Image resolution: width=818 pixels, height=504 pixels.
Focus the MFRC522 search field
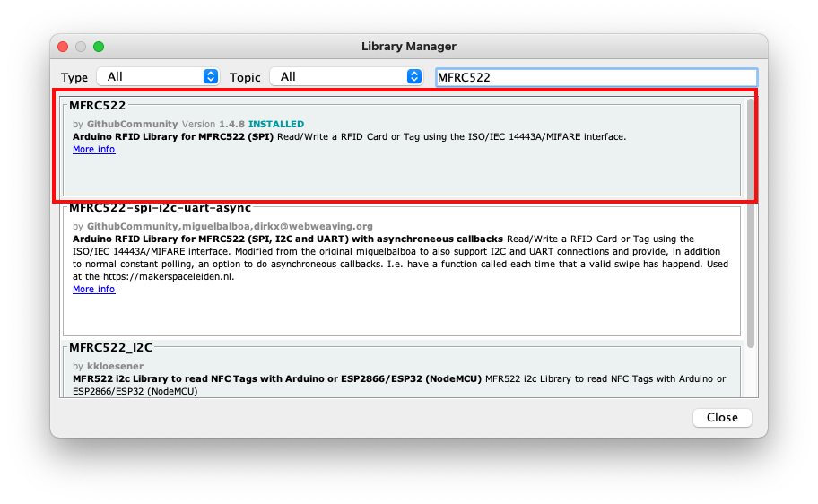pos(596,77)
